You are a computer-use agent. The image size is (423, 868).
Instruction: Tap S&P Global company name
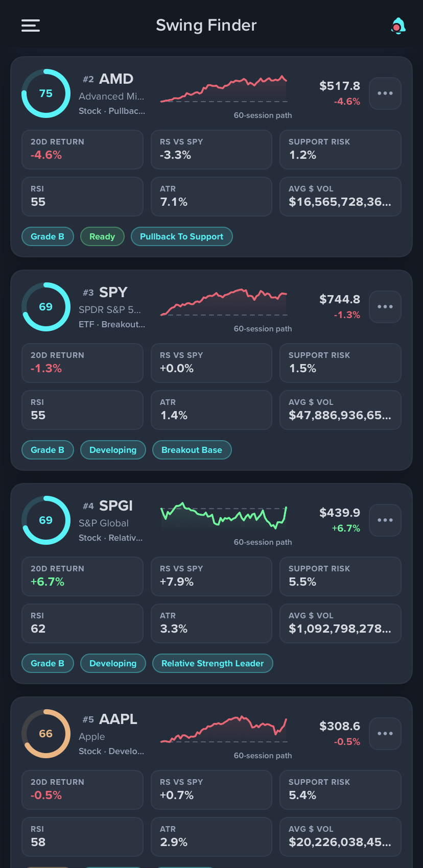pyautogui.click(x=104, y=523)
